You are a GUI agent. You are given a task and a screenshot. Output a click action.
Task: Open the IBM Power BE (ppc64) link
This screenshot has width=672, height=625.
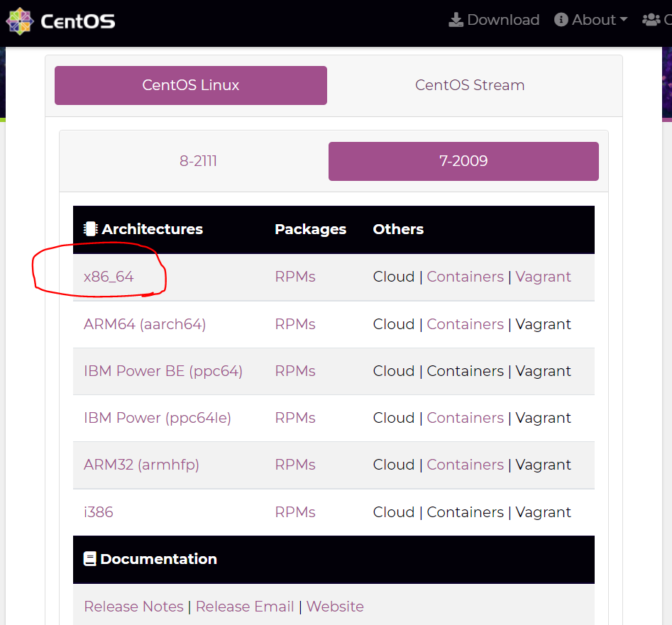(163, 371)
